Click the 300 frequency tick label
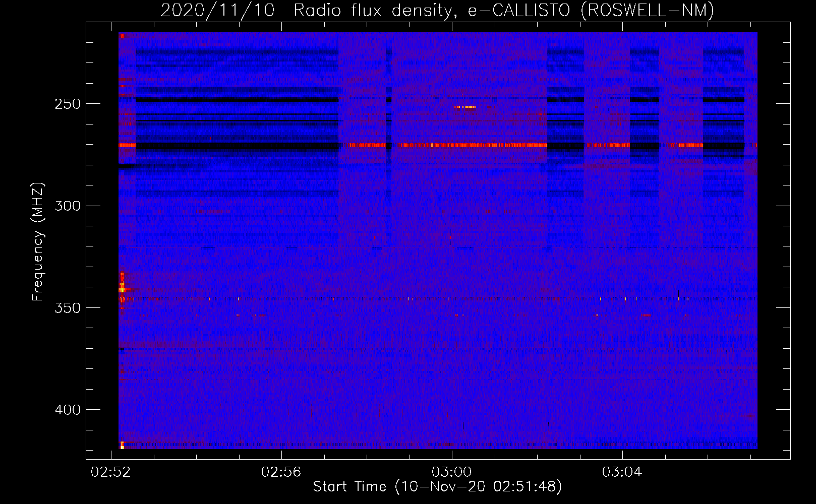816x504 pixels. [68, 206]
